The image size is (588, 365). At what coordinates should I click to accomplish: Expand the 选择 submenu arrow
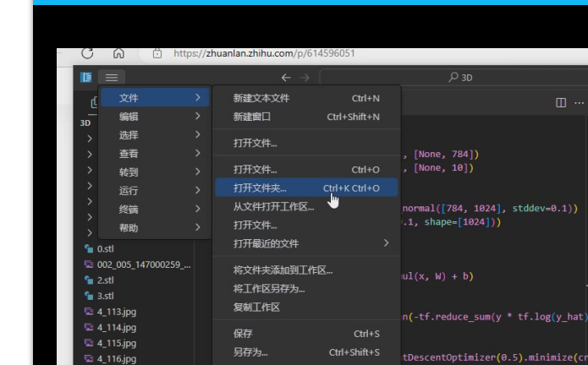pyautogui.click(x=198, y=134)
